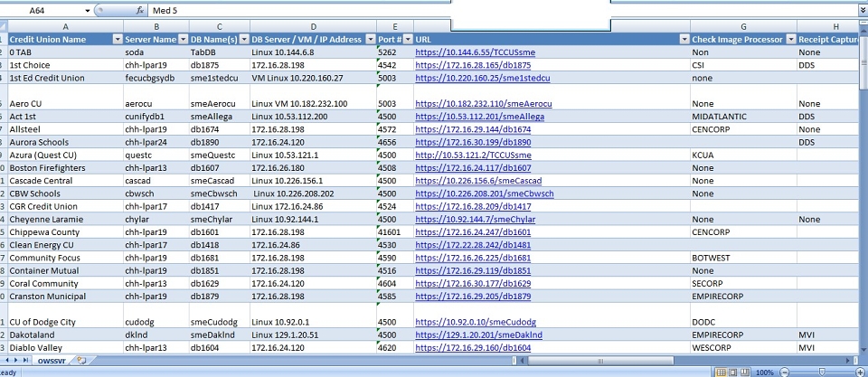Switch to Page Break Preview icon
The image size is (868, 377).
click(743, 372)
